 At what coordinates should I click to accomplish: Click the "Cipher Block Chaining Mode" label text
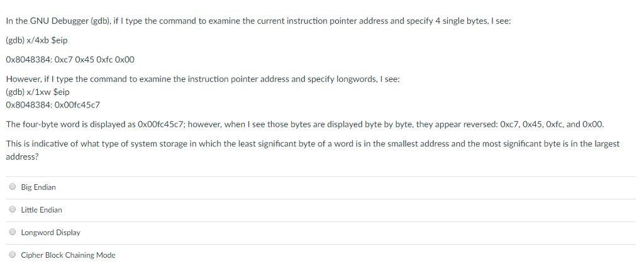68,255
